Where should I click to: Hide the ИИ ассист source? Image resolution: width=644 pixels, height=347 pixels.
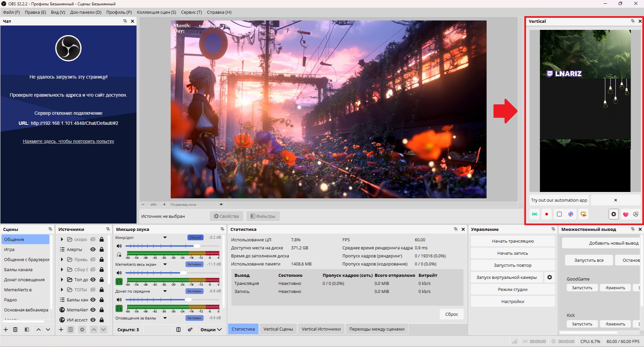click(x=93, y=320)
